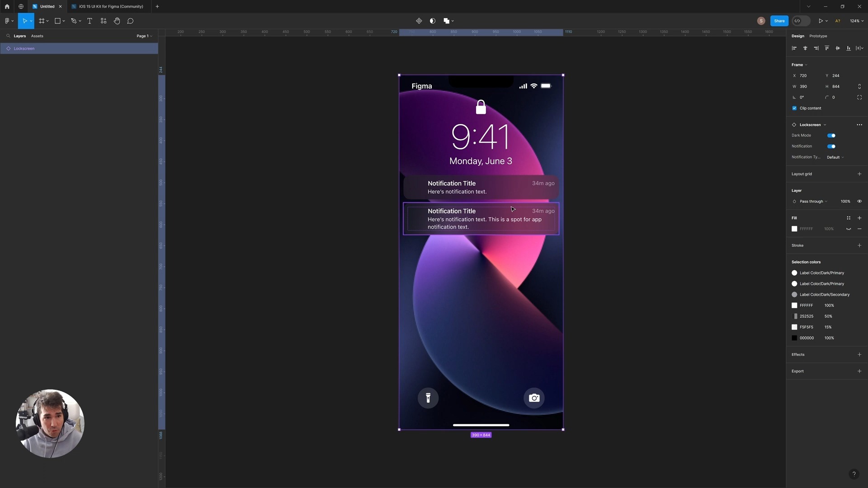Align top in Design panel

tap(827, 48)
